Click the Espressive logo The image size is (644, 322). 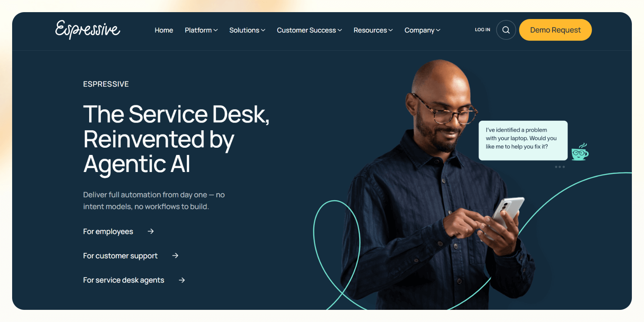coord(88,30)
